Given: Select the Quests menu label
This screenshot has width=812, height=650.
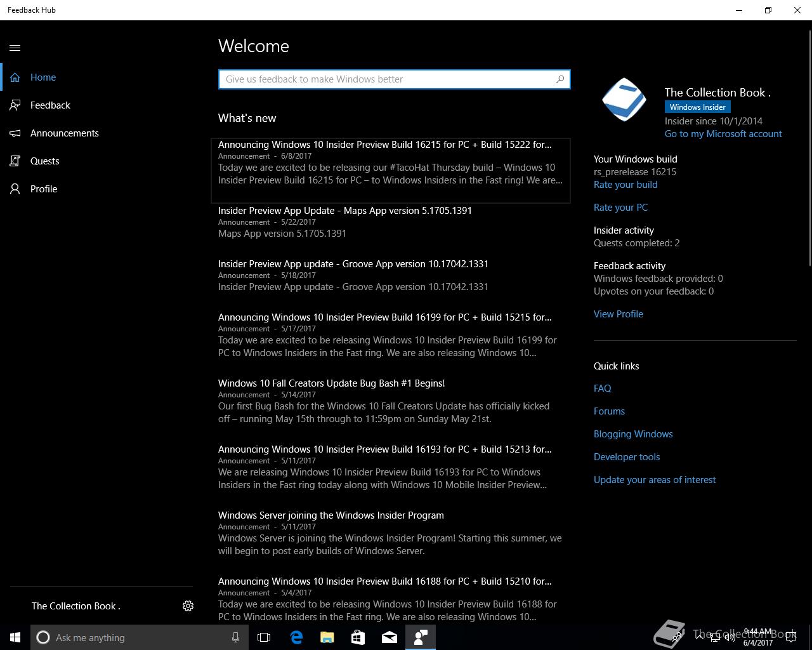Looking at the screenshot, I should point(45,161).
